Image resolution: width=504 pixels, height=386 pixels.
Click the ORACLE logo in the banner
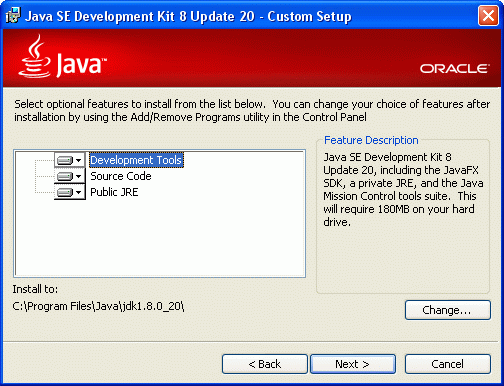coord(455,69)
